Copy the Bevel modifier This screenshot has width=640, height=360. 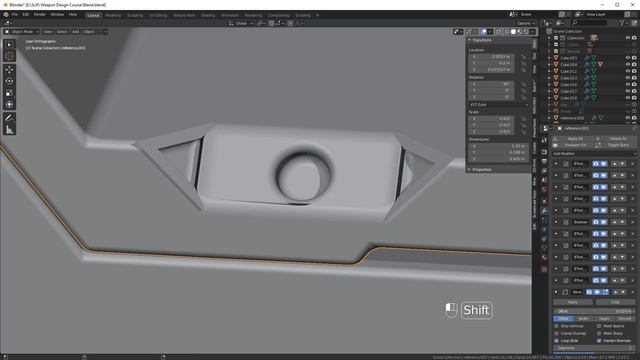click(x=615, y=302)
